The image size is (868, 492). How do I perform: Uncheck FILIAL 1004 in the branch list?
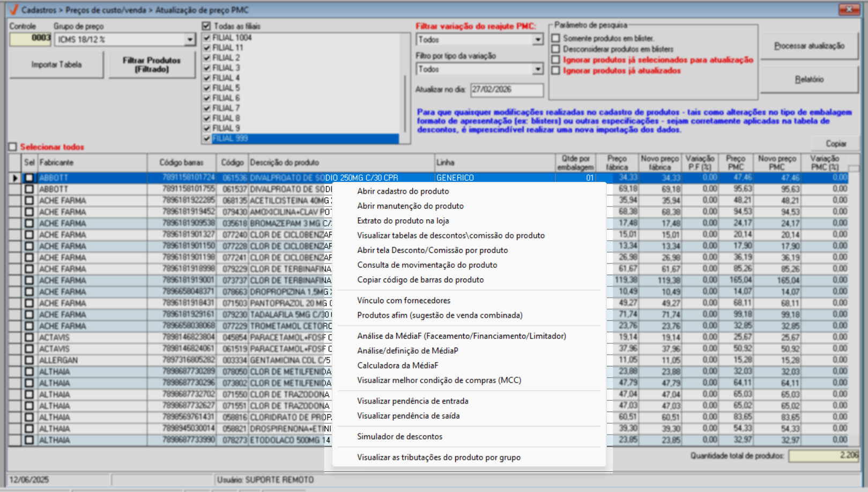point(207,38)
